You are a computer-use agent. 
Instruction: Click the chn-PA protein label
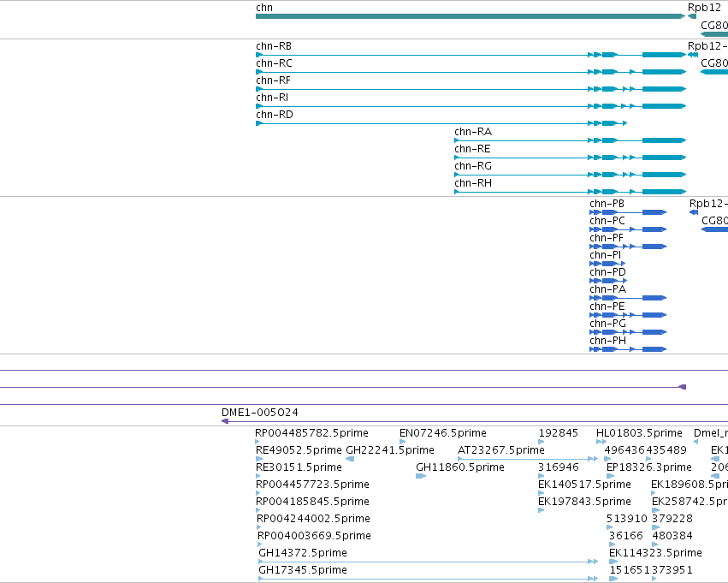click(607, 290)
